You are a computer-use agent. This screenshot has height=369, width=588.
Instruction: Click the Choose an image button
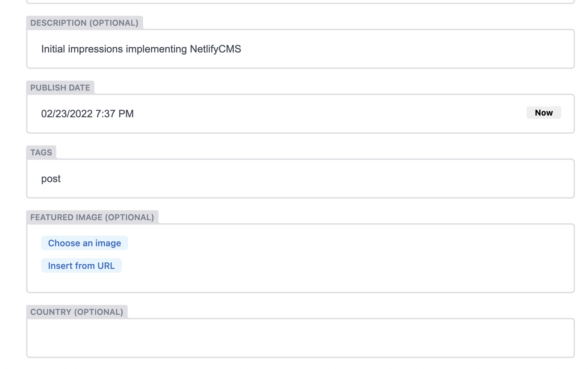tap(84, 243)
